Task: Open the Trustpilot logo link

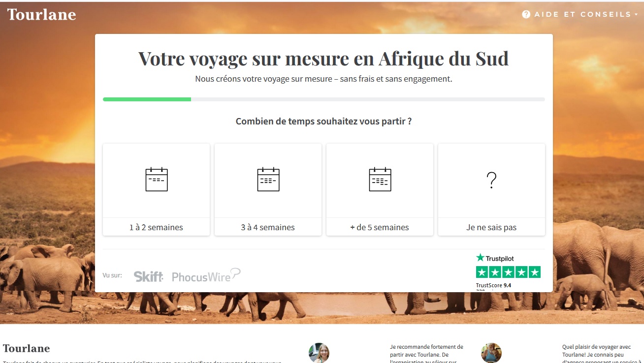Action: click(495, 258)
